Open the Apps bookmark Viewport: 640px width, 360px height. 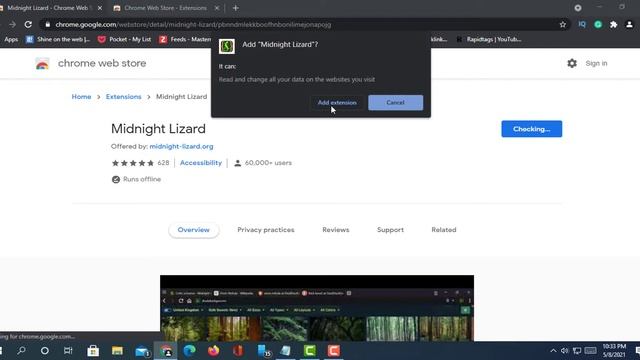click(11, 39)
